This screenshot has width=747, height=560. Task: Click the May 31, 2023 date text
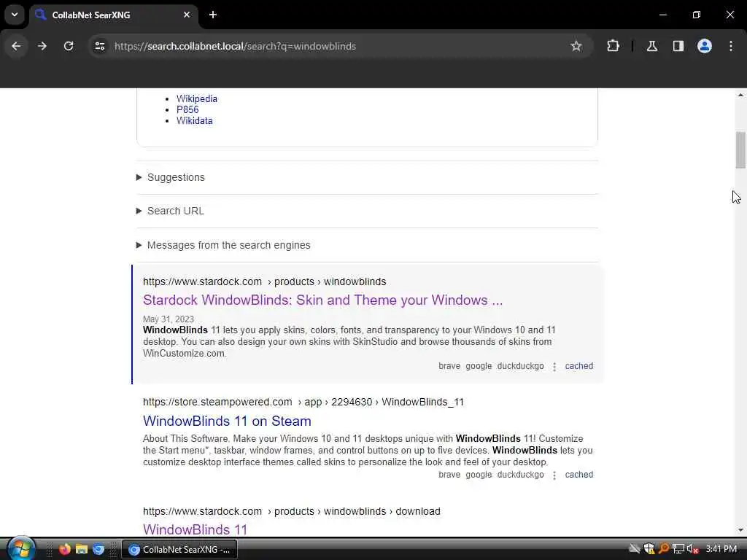pos(169,319)
